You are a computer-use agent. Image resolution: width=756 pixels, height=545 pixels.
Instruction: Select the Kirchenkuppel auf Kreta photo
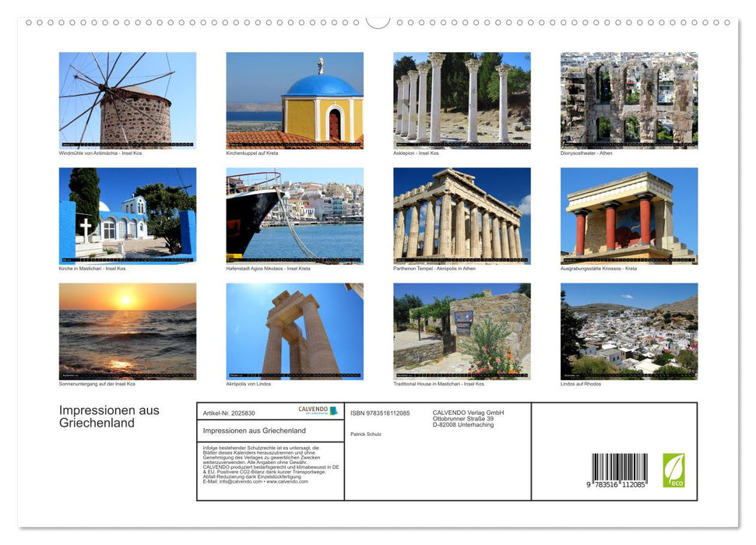[295, 100]
